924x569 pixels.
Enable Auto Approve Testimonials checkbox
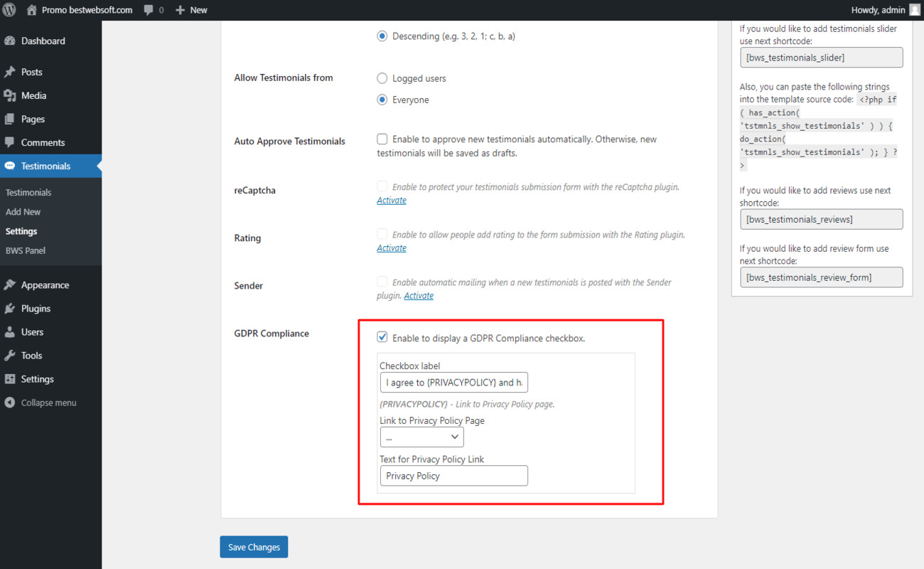pyautogui.click(x=382, y=139)
